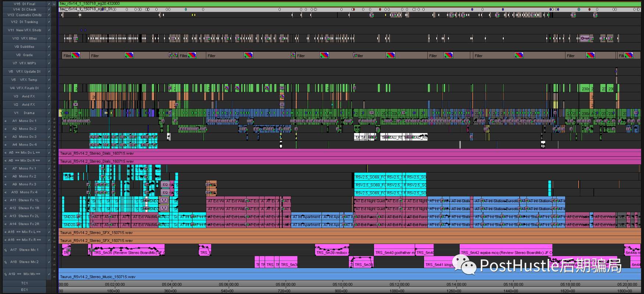Select the TC1 timecode track header
Viewport: 644px width, 294px height.
(x=24, y=283)
